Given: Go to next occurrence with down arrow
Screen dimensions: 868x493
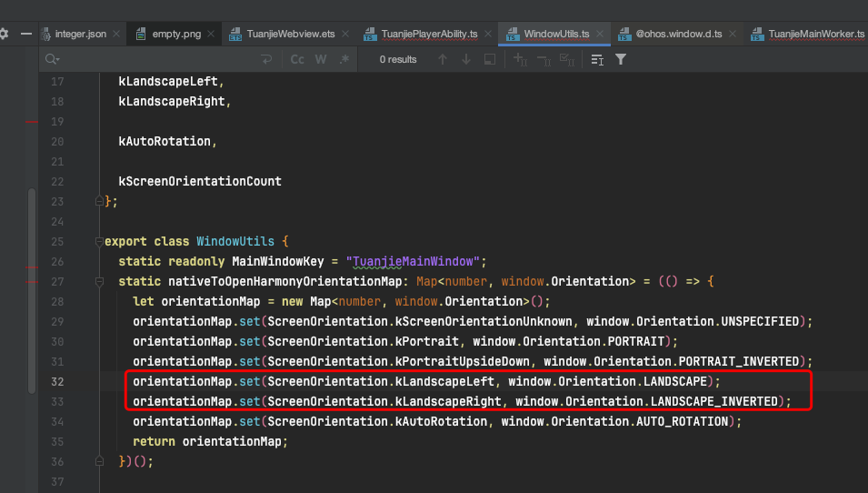Looking at the screenshot, I should pos(466,59).
